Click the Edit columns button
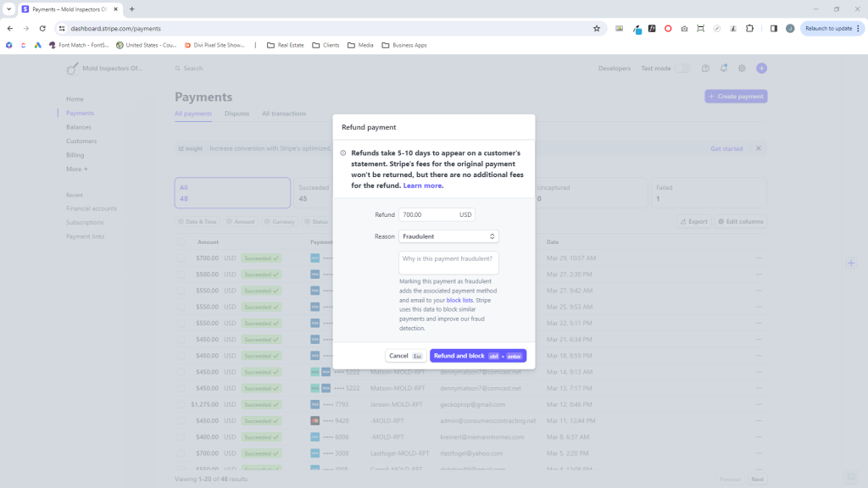This screenshot has width=868, height=488. coord(741,221)
